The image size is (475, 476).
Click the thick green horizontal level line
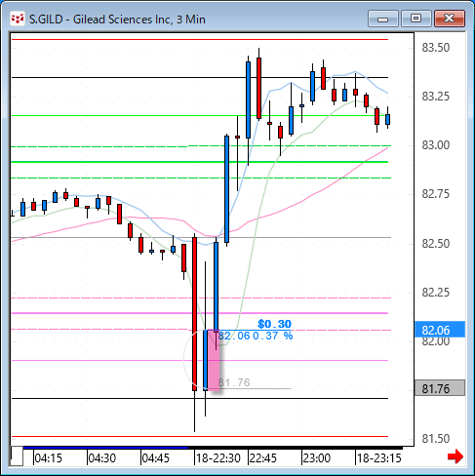(x=200, y=162)
